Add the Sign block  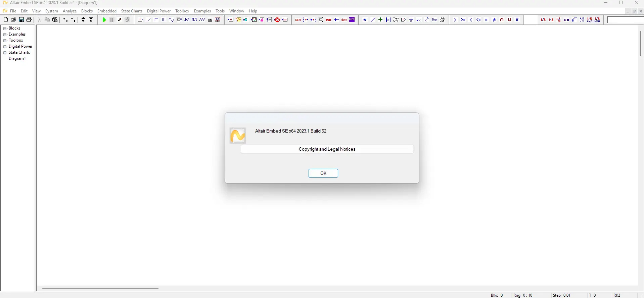pos(434,20)
